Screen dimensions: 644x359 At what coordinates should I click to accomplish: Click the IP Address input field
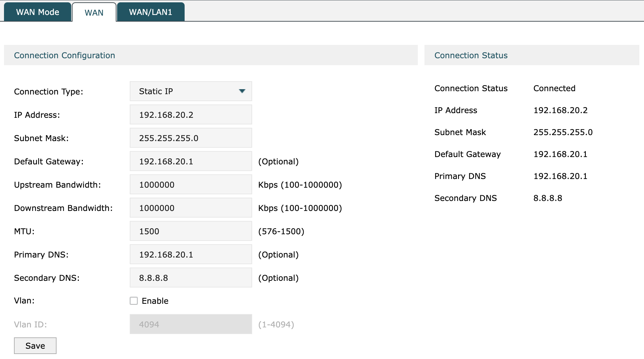click(x=191, y=115)
